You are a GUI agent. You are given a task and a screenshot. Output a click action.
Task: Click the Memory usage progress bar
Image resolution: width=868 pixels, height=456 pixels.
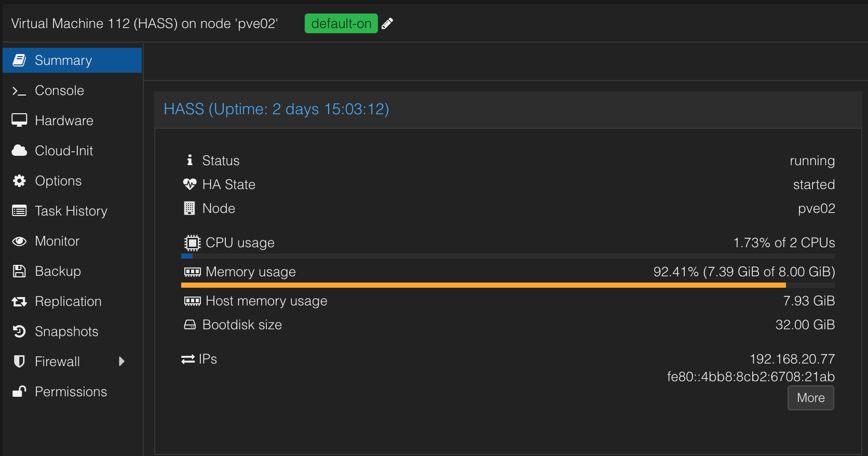tap(508, 285)
